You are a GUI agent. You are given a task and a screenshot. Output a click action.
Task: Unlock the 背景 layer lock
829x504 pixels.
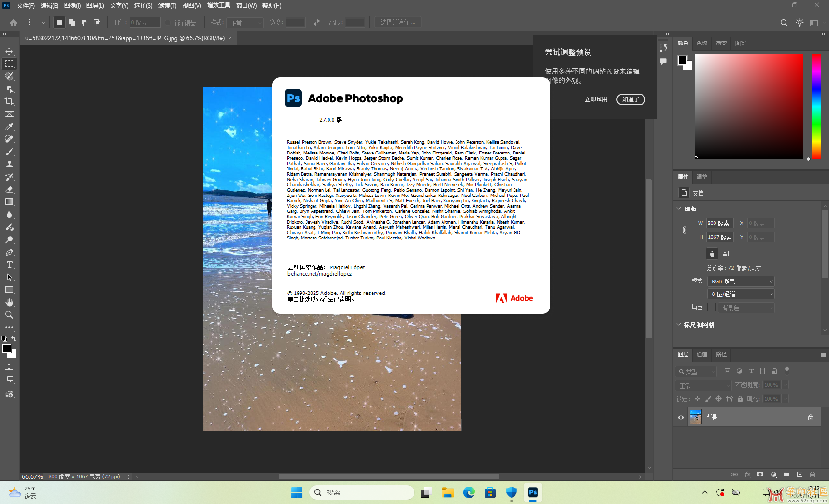click(812, 417)
